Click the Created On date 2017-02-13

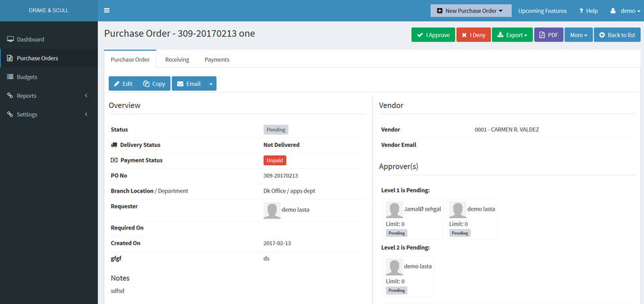tap(276, 243)
